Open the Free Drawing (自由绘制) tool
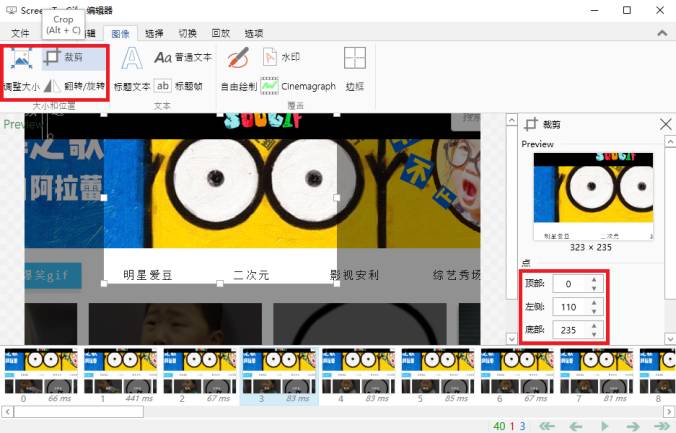 coord(239,70)
